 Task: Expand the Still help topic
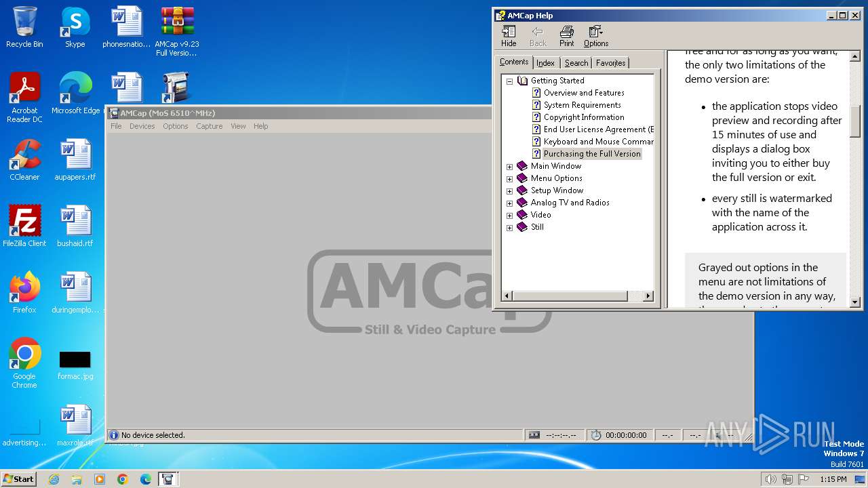[509, 227]
